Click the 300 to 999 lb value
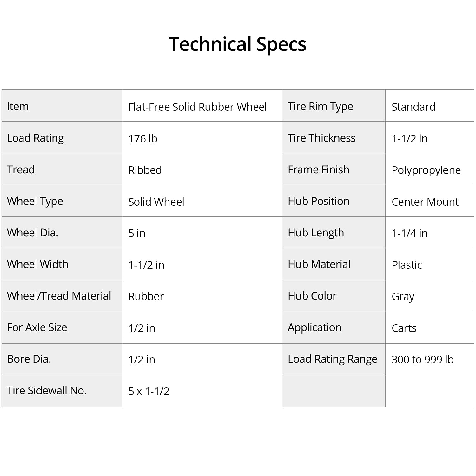This screenshot has height=476, width=476. [422, 360]
